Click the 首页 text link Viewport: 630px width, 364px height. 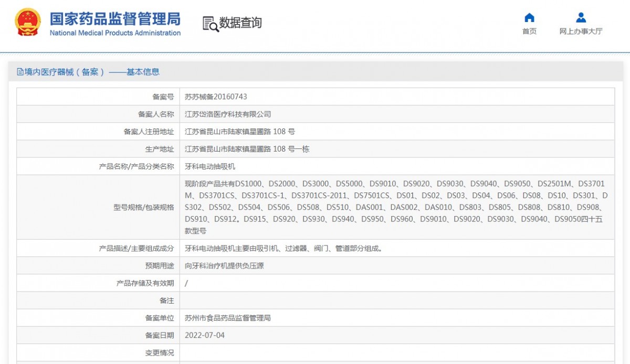pyautogui.click(x=529, y=31)
